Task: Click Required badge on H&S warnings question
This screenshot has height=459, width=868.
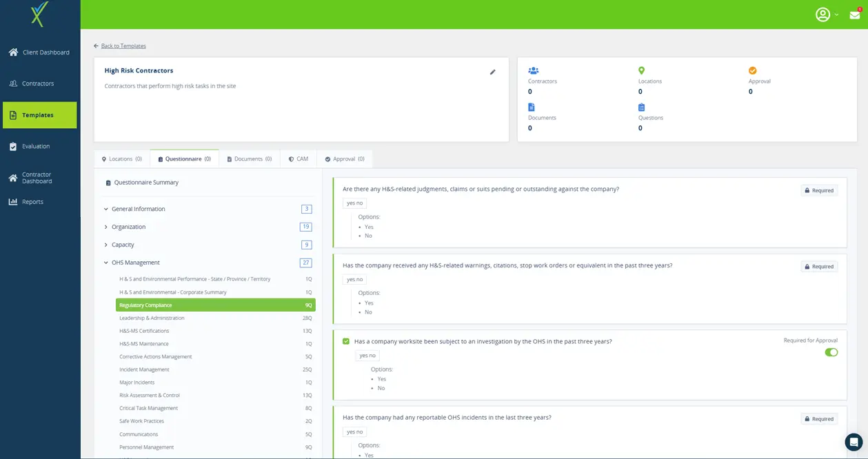Action: 819,267
